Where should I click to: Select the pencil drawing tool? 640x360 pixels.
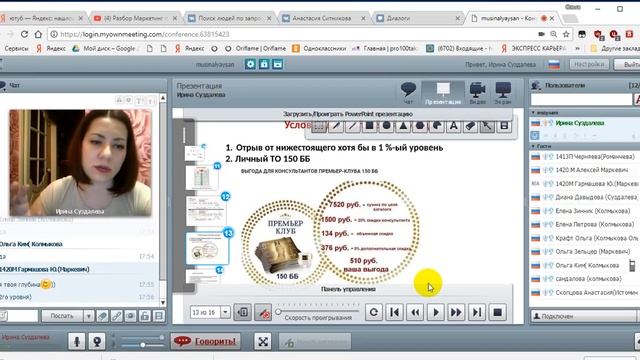336,126
